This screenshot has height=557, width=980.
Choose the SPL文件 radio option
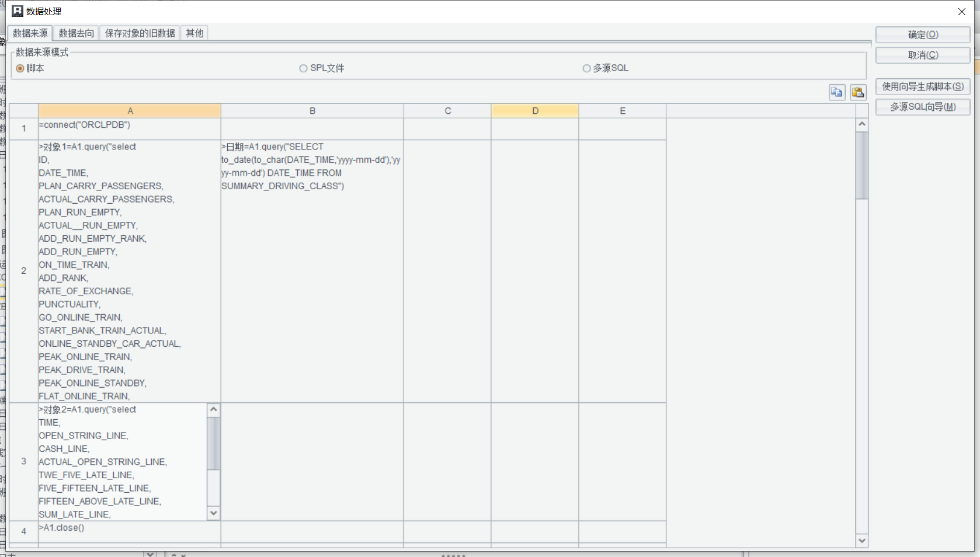click(x=322, y=68)
